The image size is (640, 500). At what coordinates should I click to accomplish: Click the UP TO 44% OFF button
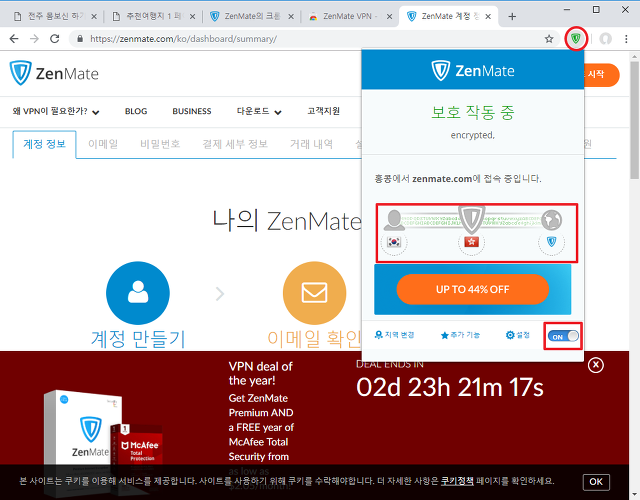coord(473,289)
